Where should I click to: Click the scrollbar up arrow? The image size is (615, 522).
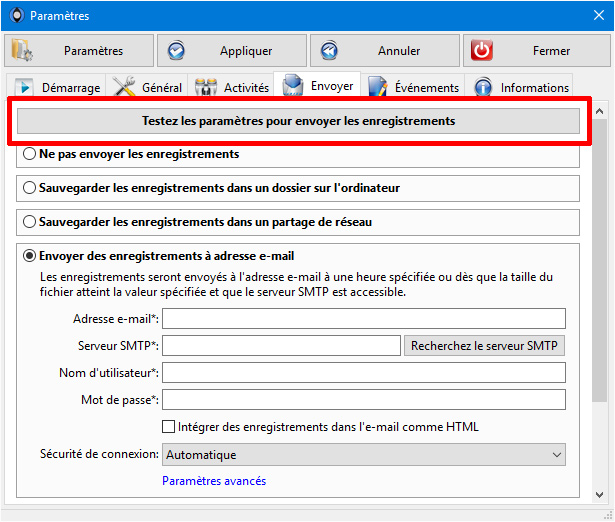pos(599,111)
